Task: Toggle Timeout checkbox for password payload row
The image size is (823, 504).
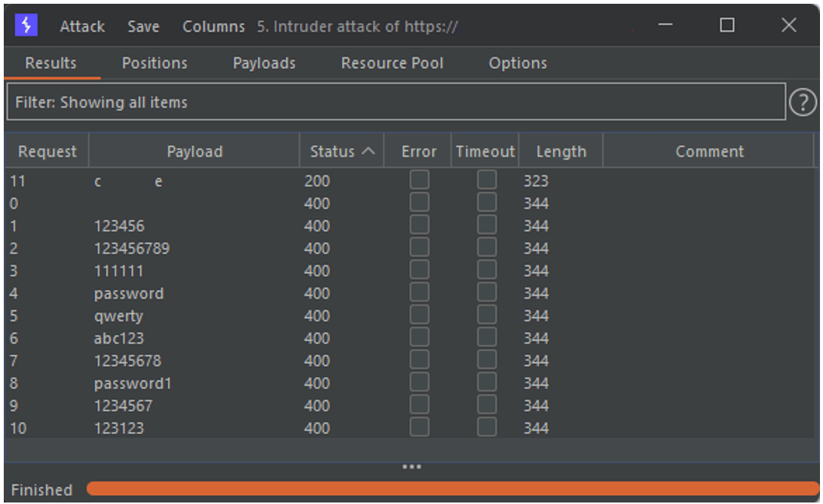Action: click(487, 293)
